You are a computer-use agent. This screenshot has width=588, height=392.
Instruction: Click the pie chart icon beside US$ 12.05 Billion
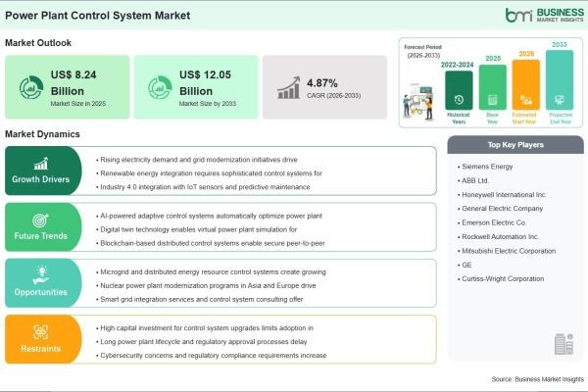tap(160, 87)
